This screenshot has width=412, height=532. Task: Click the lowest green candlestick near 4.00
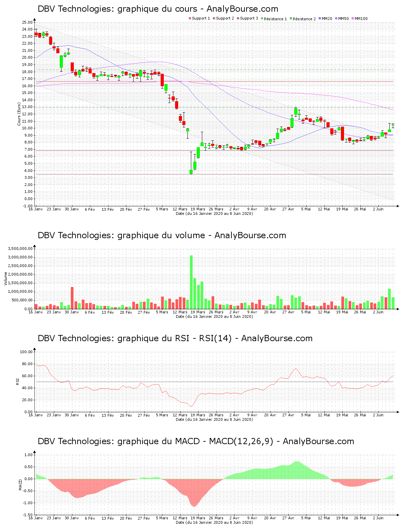[191, 172]
